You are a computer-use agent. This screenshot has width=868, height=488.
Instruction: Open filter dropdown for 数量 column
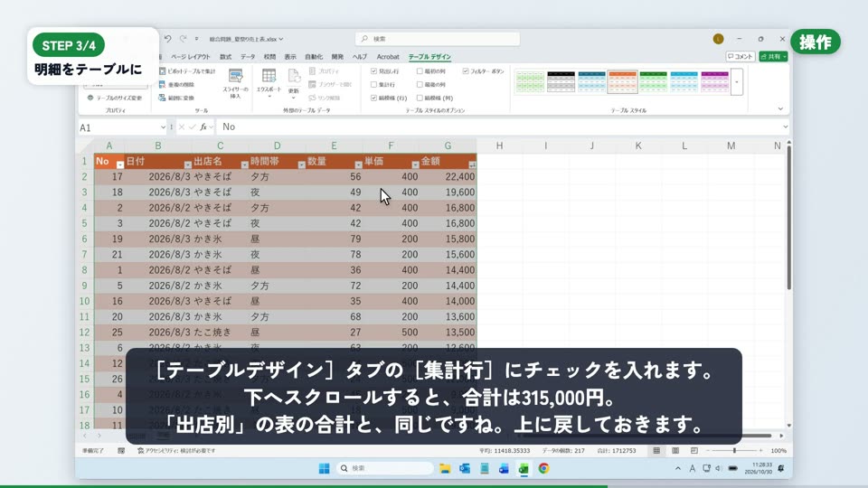coord(358,164)
